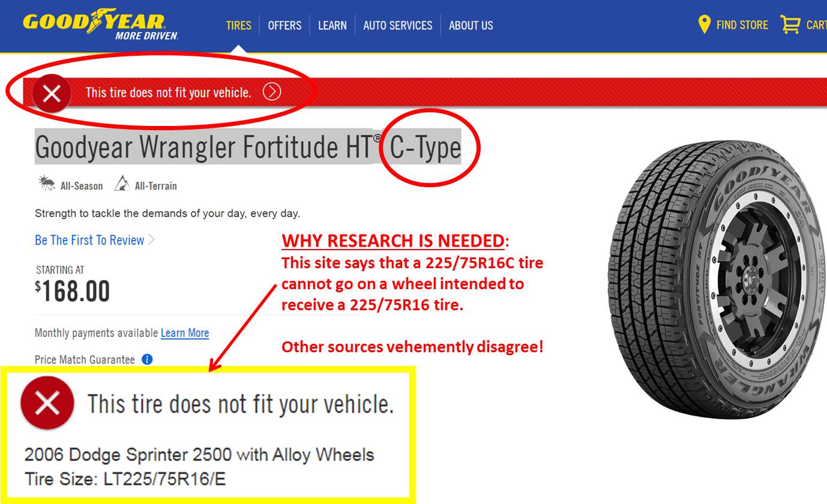Open the Offers menu
This screenshot has width=827, height=504.
[284, 25]
